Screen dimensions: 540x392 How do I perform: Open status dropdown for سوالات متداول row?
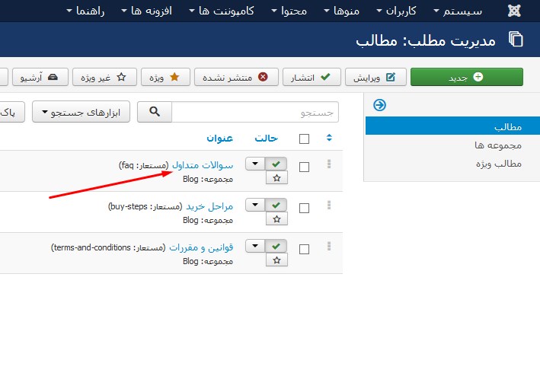(x=255, y=164)
